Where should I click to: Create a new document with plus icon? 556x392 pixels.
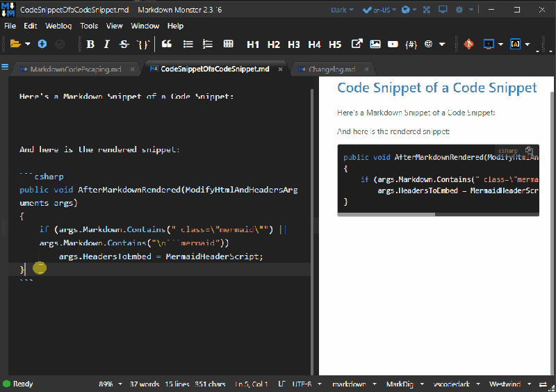(42, 44)
